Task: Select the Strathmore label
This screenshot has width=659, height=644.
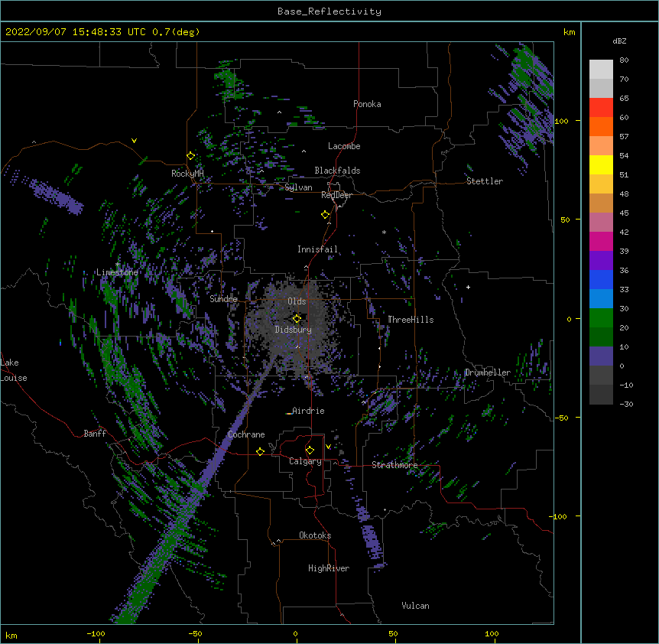Action: [394, 465]
